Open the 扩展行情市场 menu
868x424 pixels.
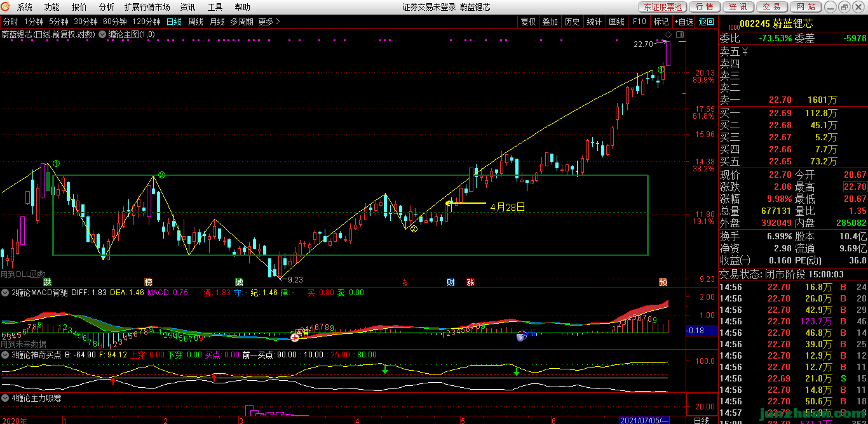click(147, 7)
